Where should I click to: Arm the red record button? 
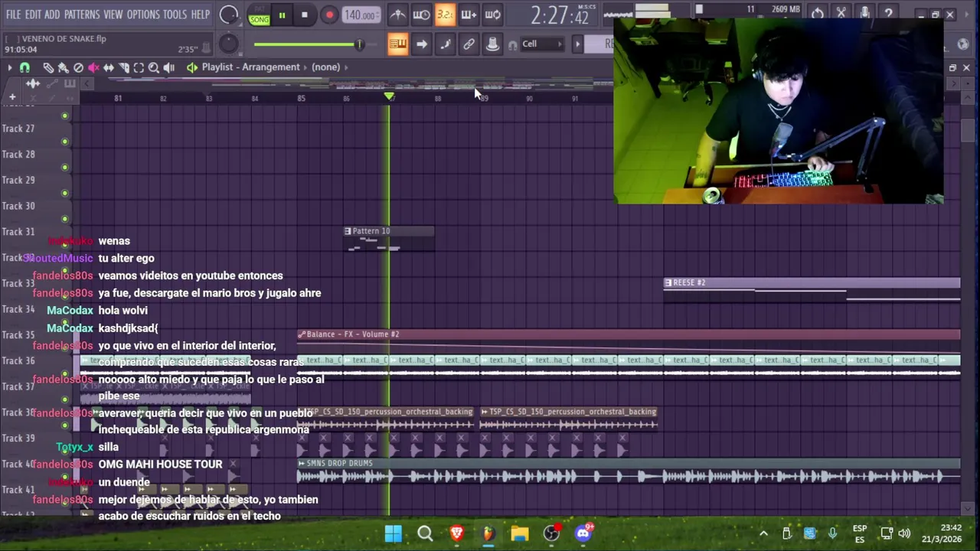tap(329, 15)
